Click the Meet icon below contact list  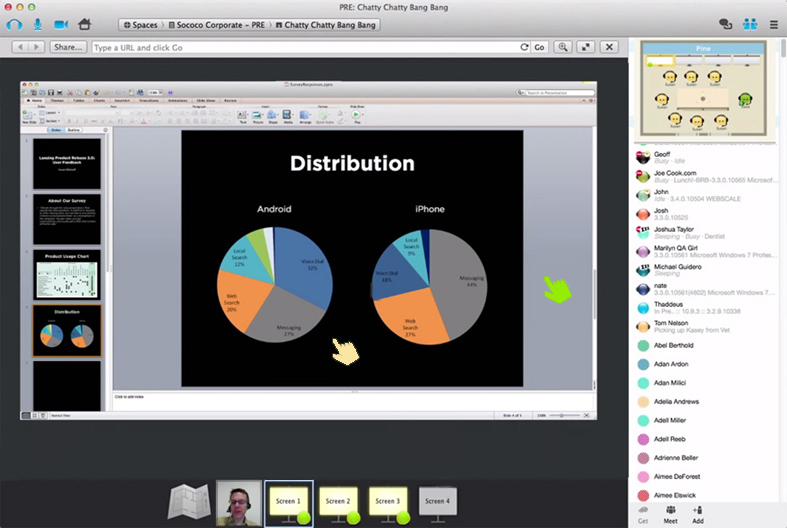tap(669, 514)
